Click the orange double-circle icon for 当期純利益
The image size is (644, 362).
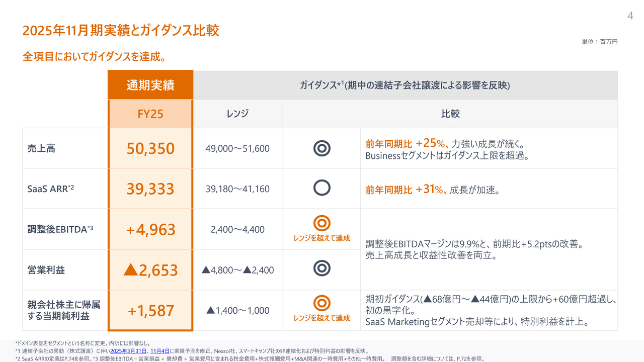pos(322,303)
